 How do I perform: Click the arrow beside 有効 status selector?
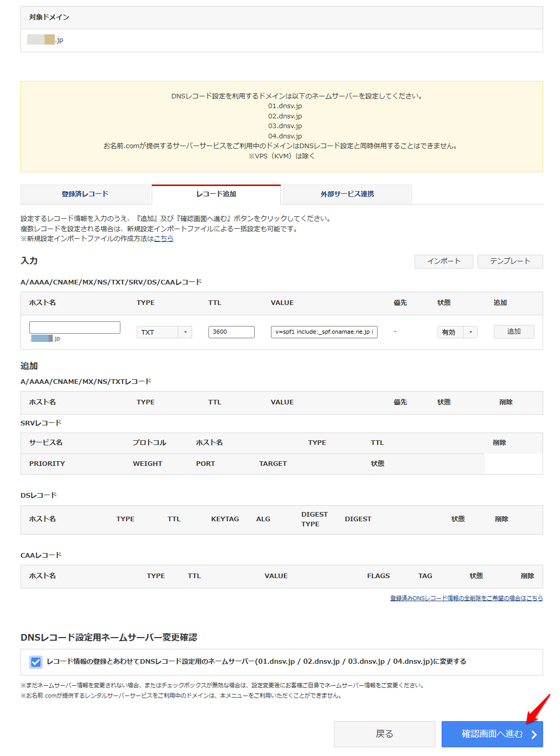coord(470,332)
